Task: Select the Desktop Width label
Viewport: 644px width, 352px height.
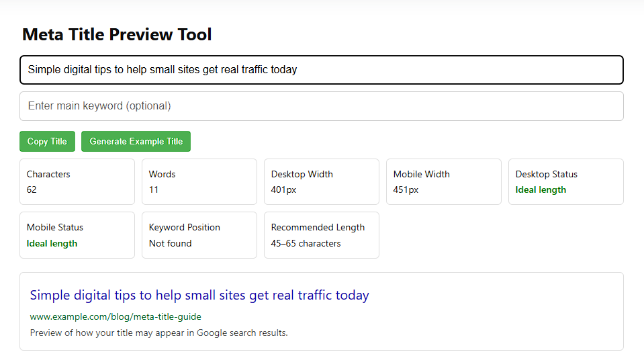Action: [302, 174]
